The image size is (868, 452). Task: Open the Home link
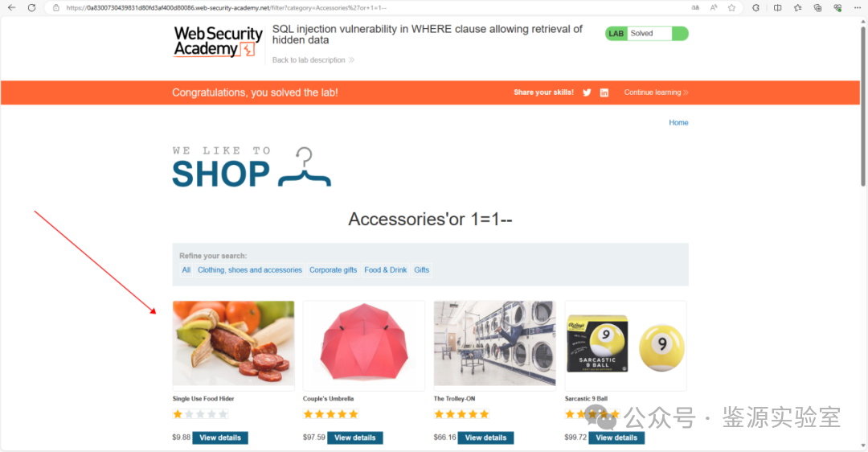[678, 122]
